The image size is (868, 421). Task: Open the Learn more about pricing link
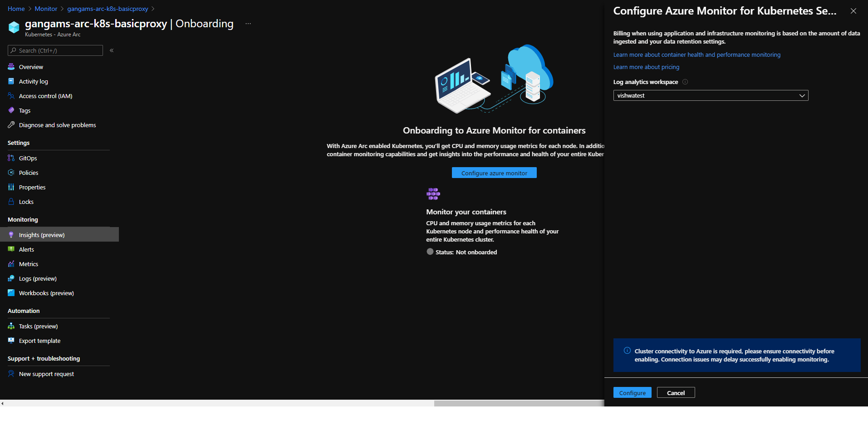(646, 67)
